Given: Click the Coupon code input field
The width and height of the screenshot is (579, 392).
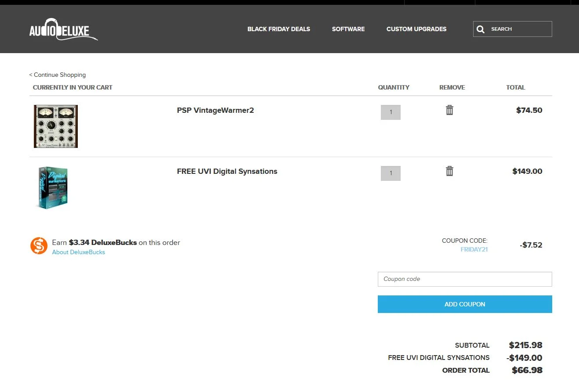Looking at the screenshot, I should tap(465, 279).
